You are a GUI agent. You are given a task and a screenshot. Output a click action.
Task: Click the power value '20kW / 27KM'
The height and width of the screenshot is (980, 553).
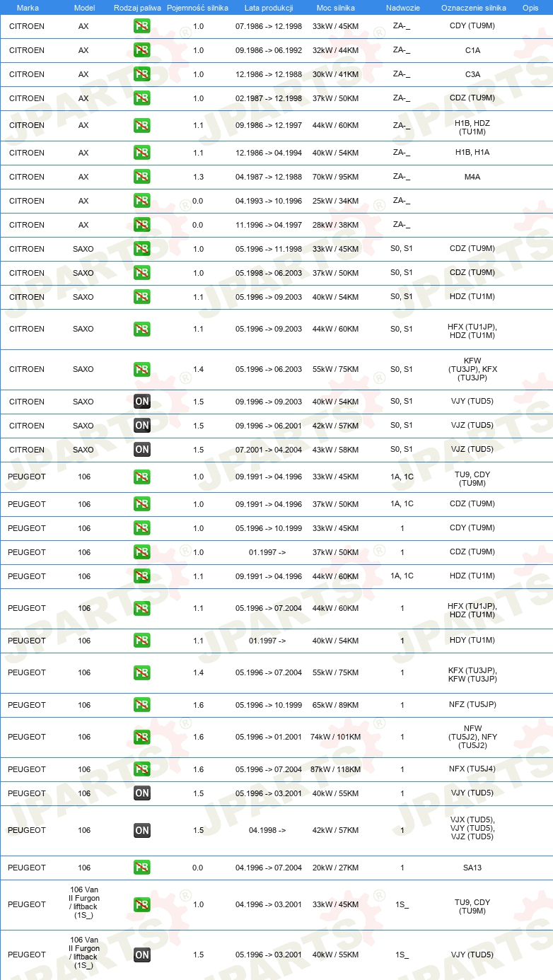336,868
